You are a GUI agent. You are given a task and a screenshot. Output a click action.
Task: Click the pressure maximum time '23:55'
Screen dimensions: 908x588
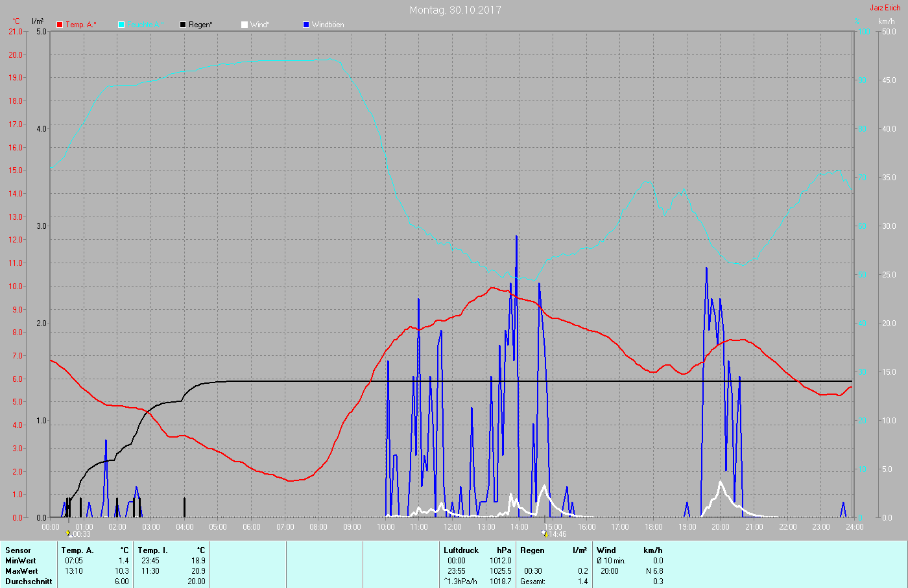457,571
